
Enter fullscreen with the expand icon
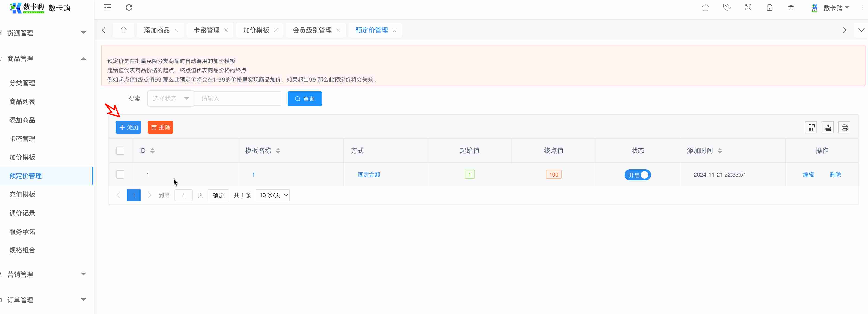(x=748, y=7)
